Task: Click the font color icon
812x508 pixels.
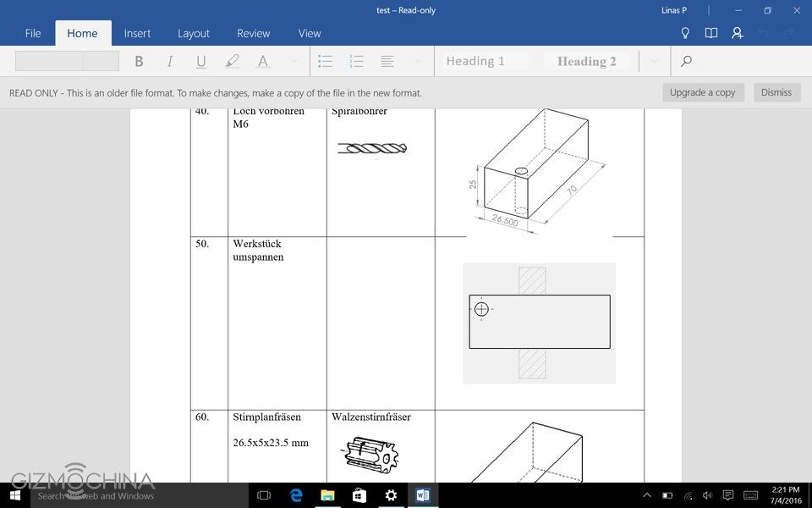Action: (263, 61)
